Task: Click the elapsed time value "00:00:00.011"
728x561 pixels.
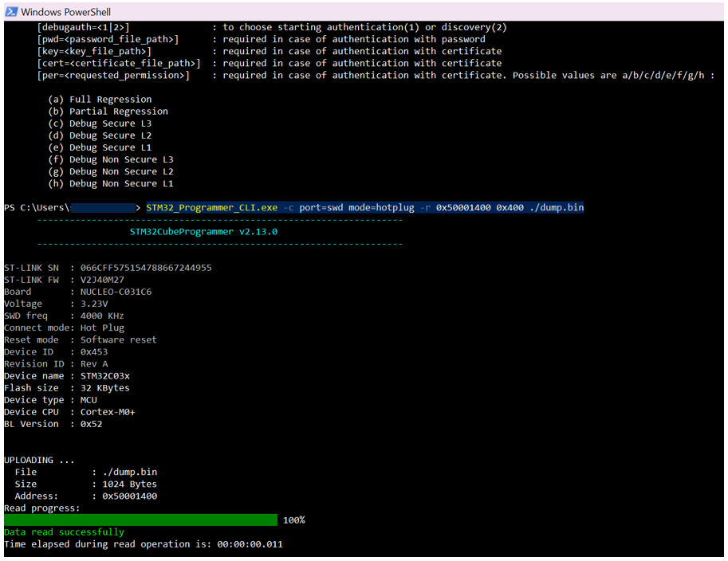Action: (250, 544)
